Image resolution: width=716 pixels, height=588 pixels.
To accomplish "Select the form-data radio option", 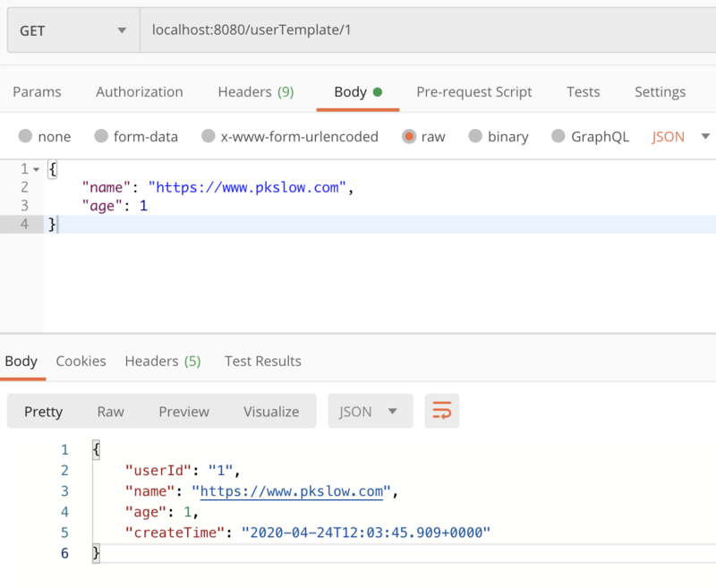I will (x=103, y=137).
